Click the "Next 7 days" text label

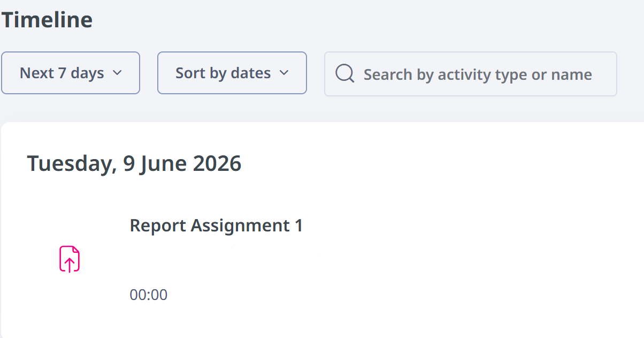(x=62, y=73)
